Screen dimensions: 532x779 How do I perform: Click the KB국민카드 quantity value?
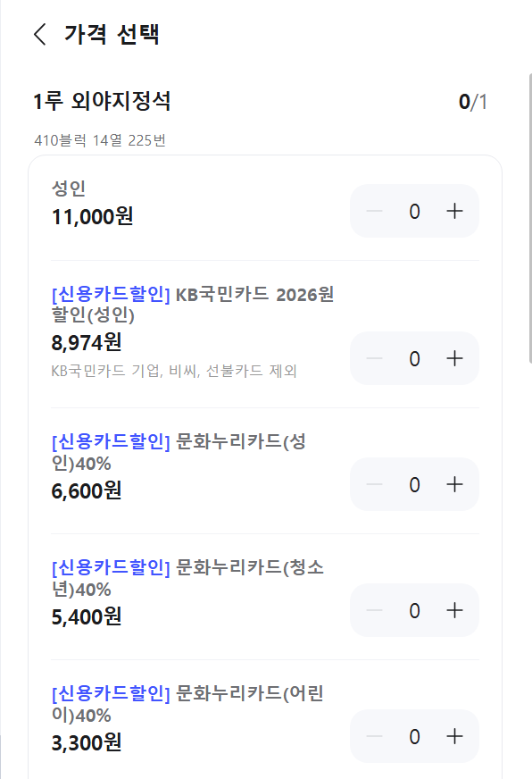click(x=414, y=358)
